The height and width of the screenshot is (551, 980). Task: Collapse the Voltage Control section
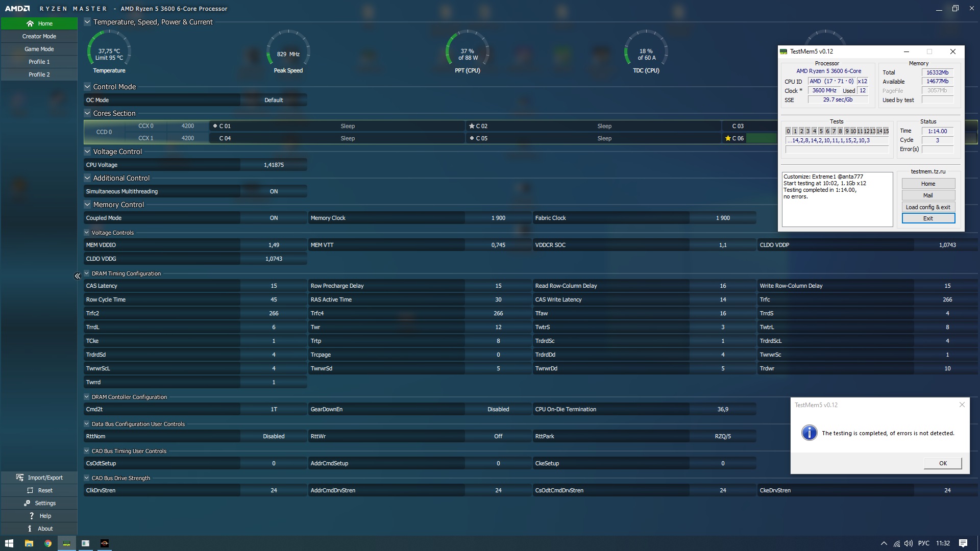pos(87,152)
